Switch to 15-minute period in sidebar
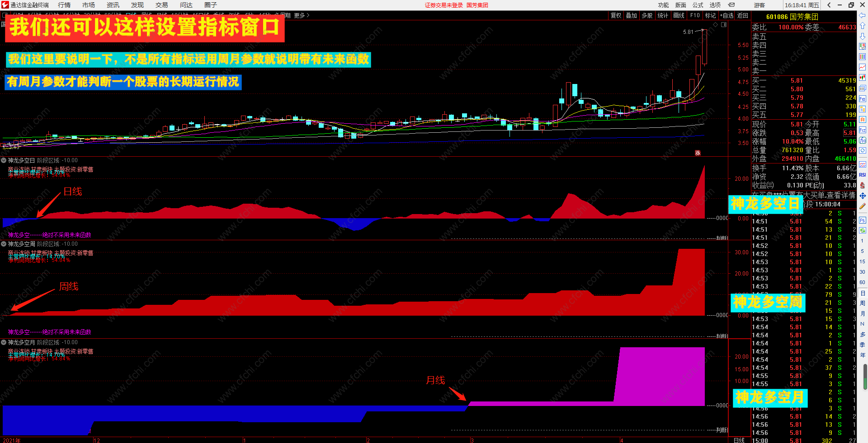Viewport: 868px width, 443px height. coord(862,261)
